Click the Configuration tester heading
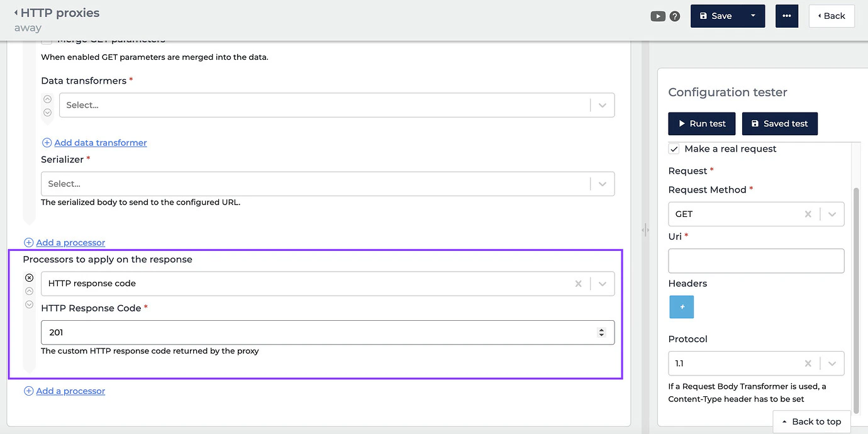Image resolution: width=868 pixels, height=434 pixels. pyautogui.click(x=728, y=92)
